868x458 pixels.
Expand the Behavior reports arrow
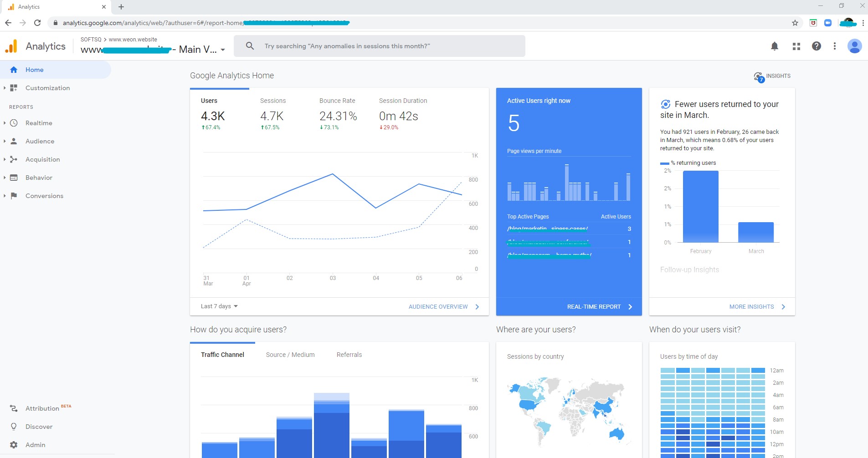pos(5,178)
